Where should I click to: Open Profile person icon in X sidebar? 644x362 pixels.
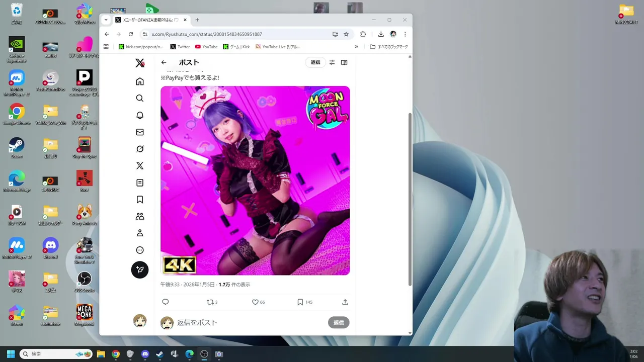tap(140, 233)
